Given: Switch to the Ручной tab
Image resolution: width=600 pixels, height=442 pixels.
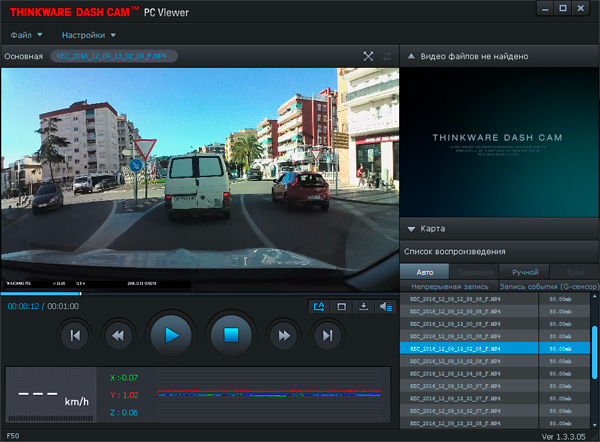Looking at the screenshot, I should coord(524,271).
